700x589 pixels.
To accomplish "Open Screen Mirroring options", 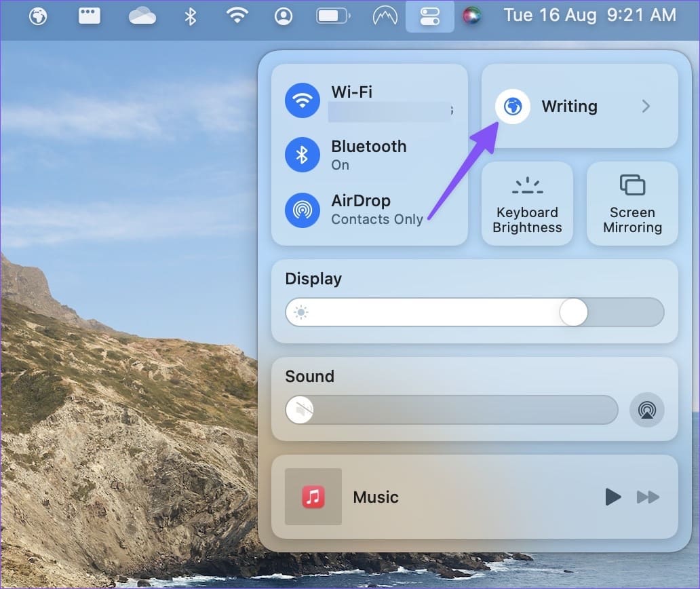I will pyautogui.click(x=632, y=204).
